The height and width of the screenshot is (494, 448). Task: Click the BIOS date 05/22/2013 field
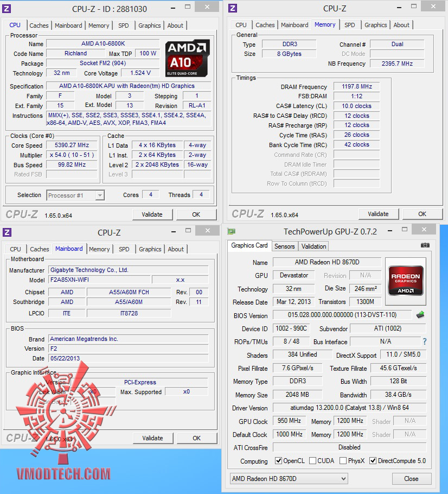pyautogui.click(x=129, y=358)
